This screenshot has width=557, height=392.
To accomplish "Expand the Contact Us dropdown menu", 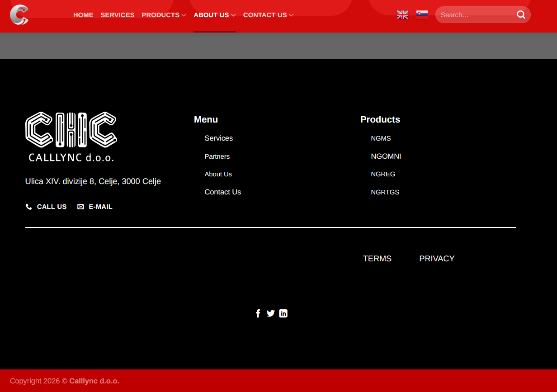I will (x=268, y=15).
